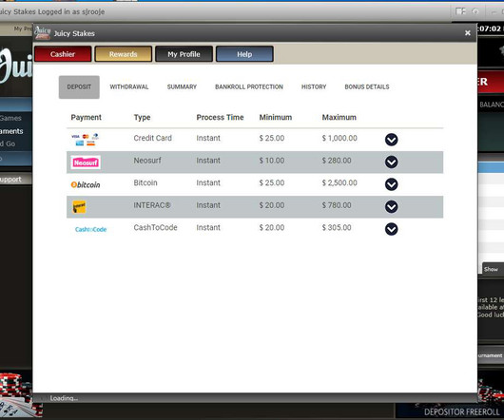The height and width of the screenshot is (420, 504).
Task: Click the CashtoCode logo
Action: [x=90, y=229]
